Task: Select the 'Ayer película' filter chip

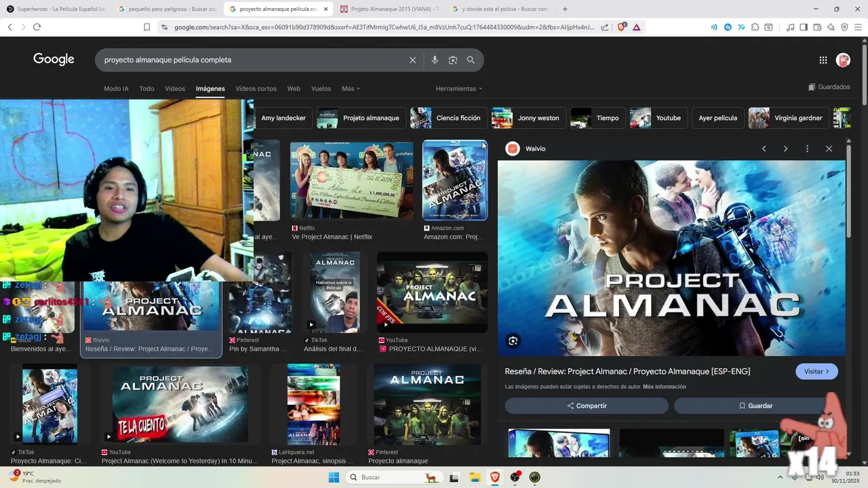Action: click(717, 118)
